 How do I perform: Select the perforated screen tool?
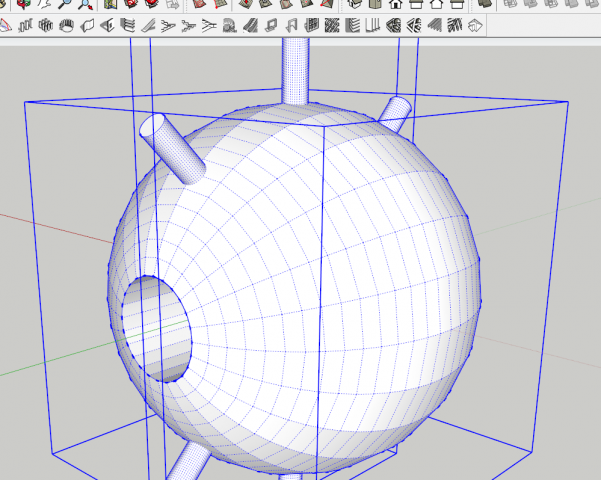[x=332, y=26]
